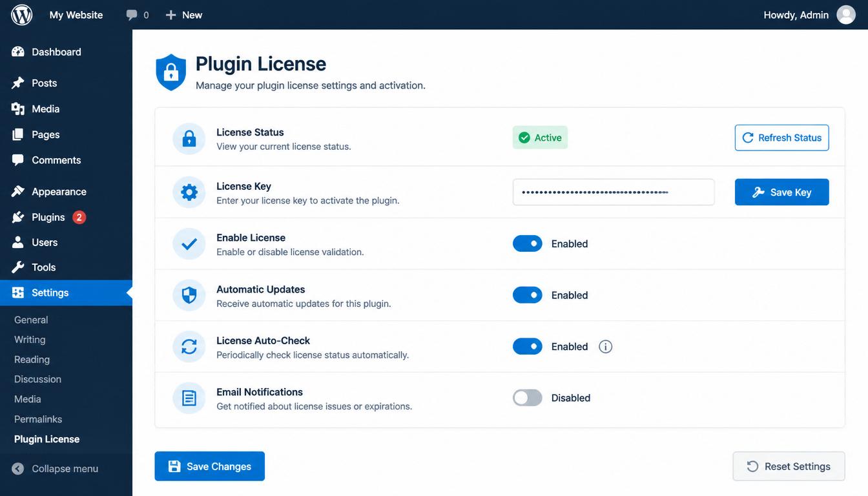Image resolution: width=868 pixels, height=496 pixels.
Task: Click the Enabled label beside Automatic Updates
Action: (x=570, y=295)
